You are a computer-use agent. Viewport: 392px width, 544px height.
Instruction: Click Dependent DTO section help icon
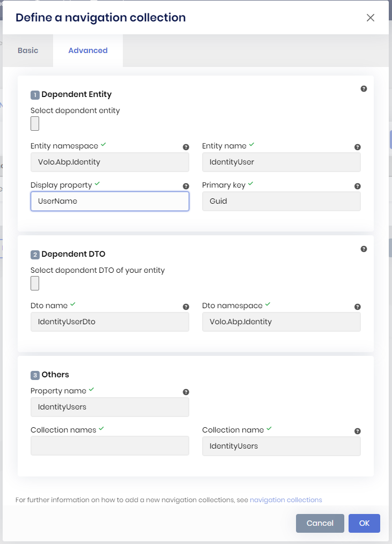(364, 249)
